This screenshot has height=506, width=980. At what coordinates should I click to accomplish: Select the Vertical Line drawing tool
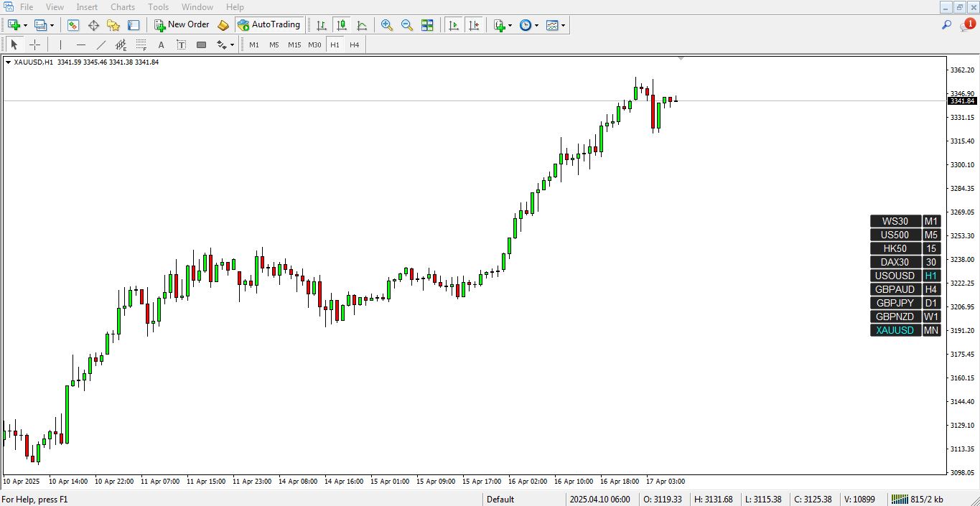(x=61, y=44)
